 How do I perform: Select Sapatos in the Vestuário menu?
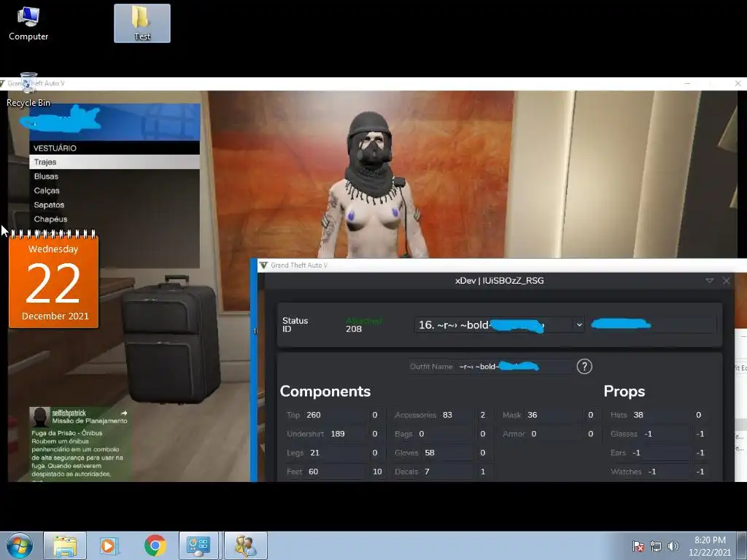click(115, 205)
